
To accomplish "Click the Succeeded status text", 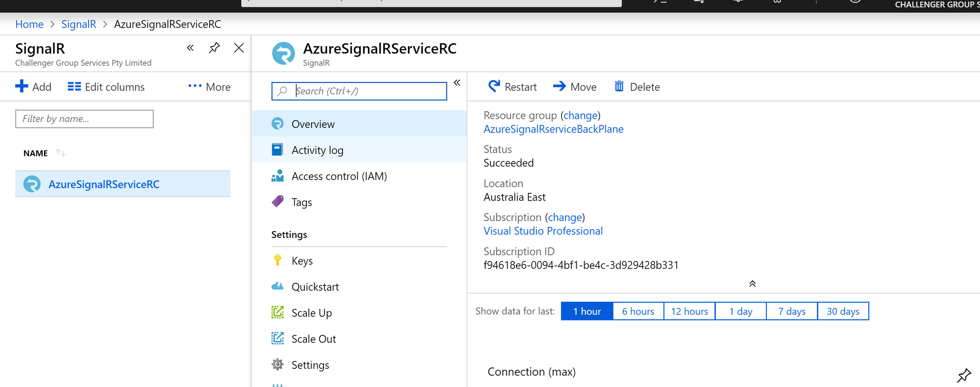I will point(509,163).
